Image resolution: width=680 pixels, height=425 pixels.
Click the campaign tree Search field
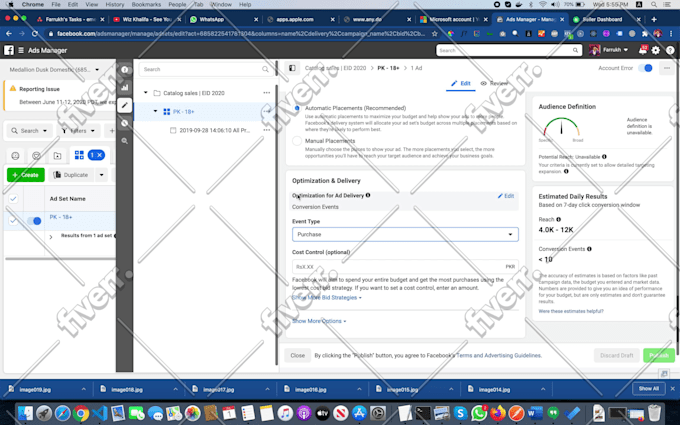click(x=206, y=69)
